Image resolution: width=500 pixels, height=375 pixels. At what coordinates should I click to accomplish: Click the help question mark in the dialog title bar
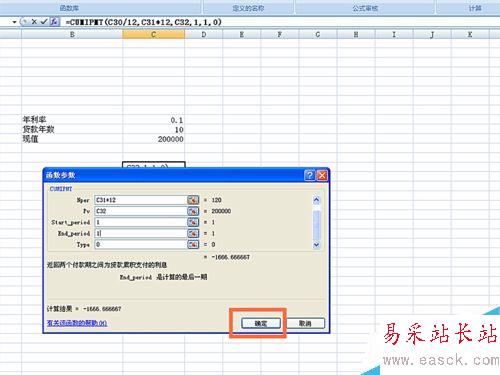tap(310, 175)
